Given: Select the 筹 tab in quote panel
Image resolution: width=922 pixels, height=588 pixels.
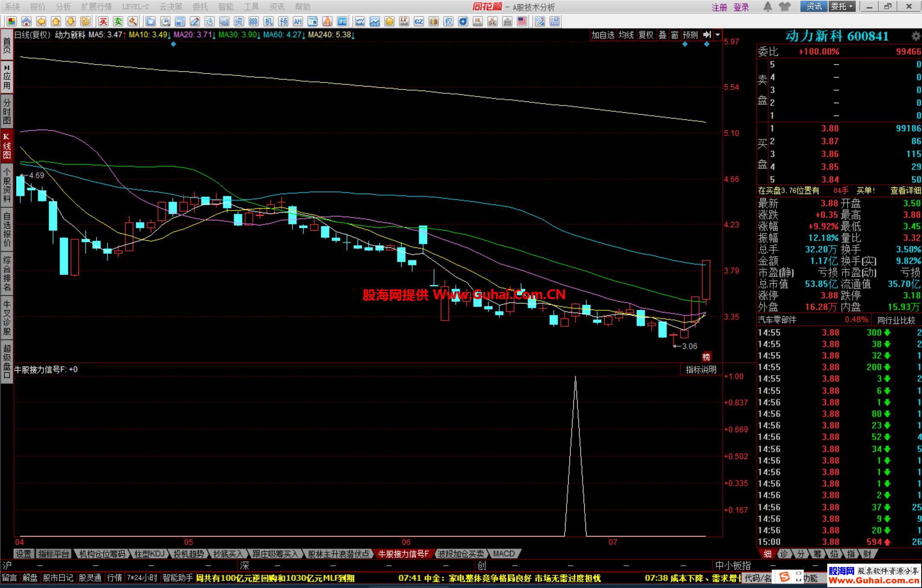Looking at the screenshot, I should click(x=817, y=554).
